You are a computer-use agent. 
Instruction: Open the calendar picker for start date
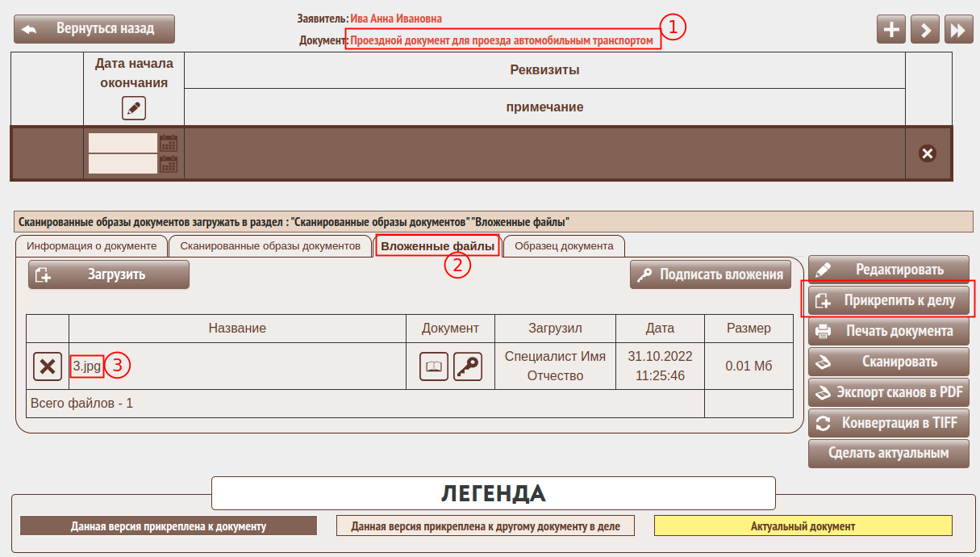coord(169,143)
